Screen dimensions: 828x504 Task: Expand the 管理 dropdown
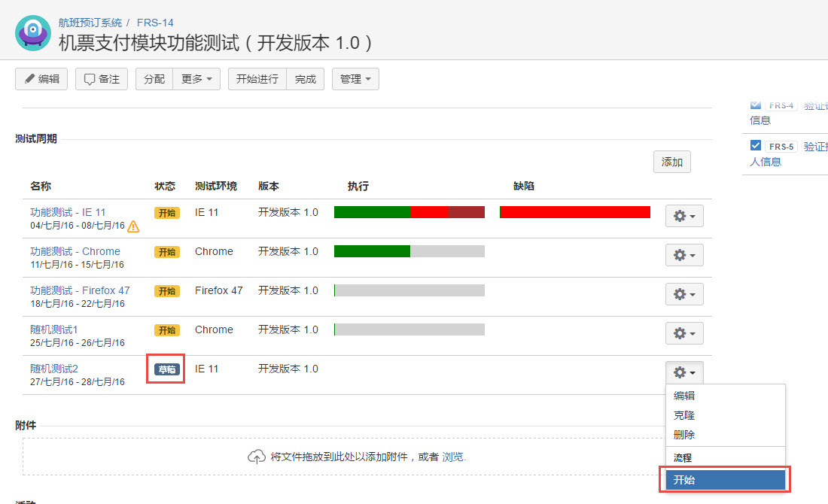(x=355, y=79)
